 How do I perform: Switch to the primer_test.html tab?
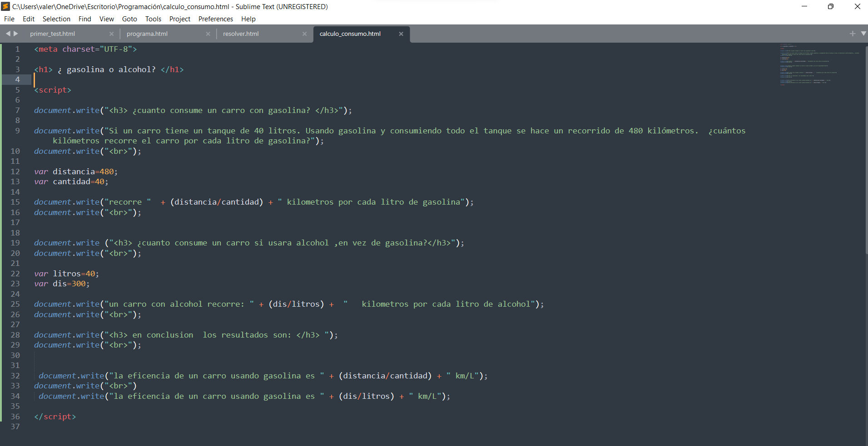tap(53, 34)
